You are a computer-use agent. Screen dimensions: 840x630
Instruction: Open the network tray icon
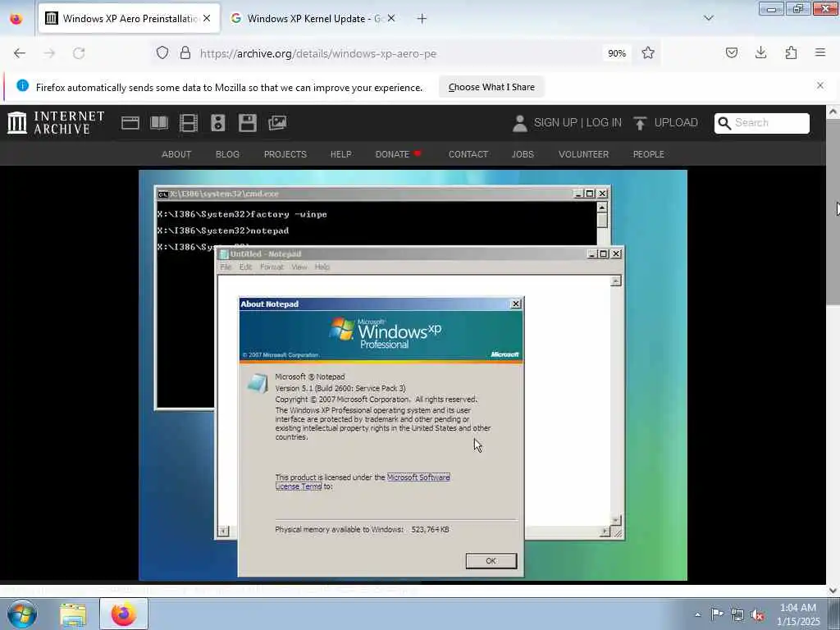point(737,614)
